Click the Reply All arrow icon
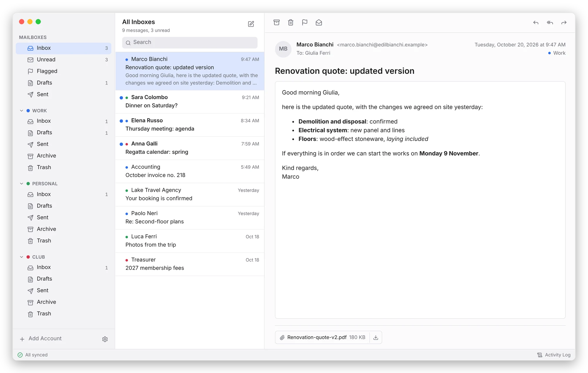Viewport: 588px width, 373px height. coord(550,23)
